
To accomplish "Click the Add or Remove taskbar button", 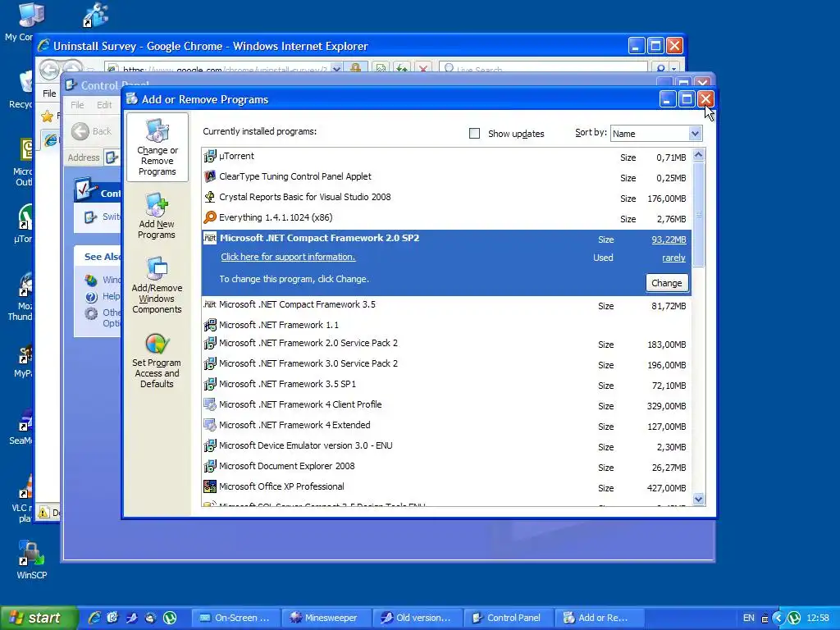I will coord(600,618).
